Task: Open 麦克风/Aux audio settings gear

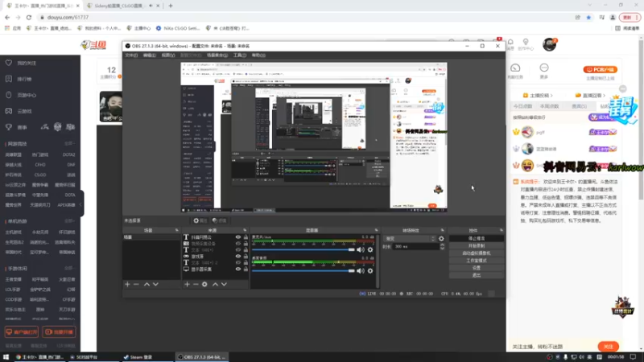Action: (370, 249)
